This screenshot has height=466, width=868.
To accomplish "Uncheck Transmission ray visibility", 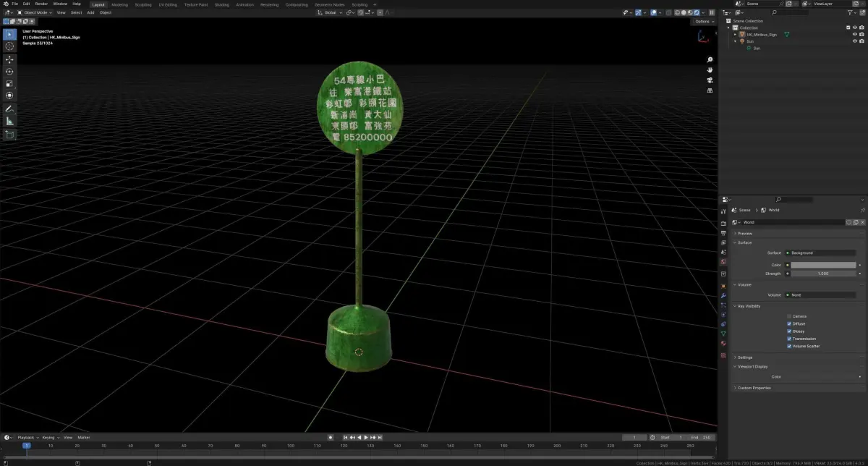I will [x=789, y=339].
